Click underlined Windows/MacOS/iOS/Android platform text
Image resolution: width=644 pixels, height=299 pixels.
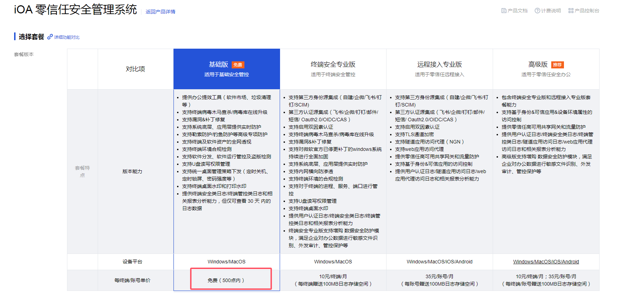[x=546, y=262]
